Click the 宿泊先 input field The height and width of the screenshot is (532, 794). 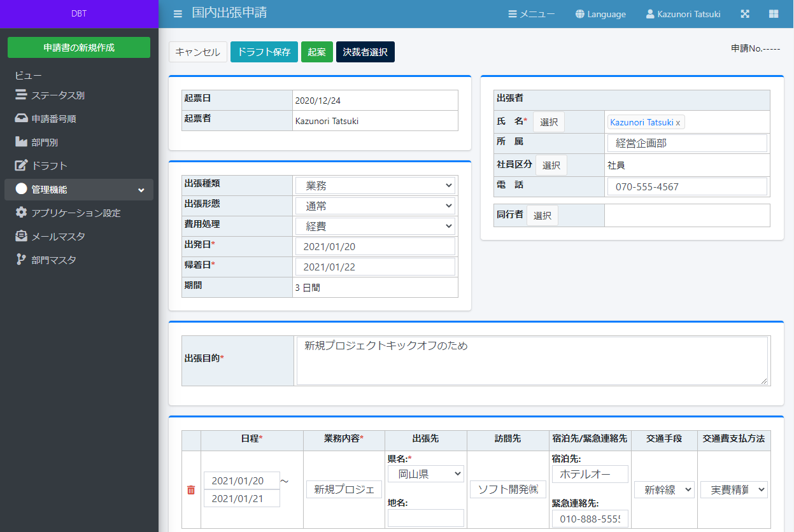click(x=590, y=474)
